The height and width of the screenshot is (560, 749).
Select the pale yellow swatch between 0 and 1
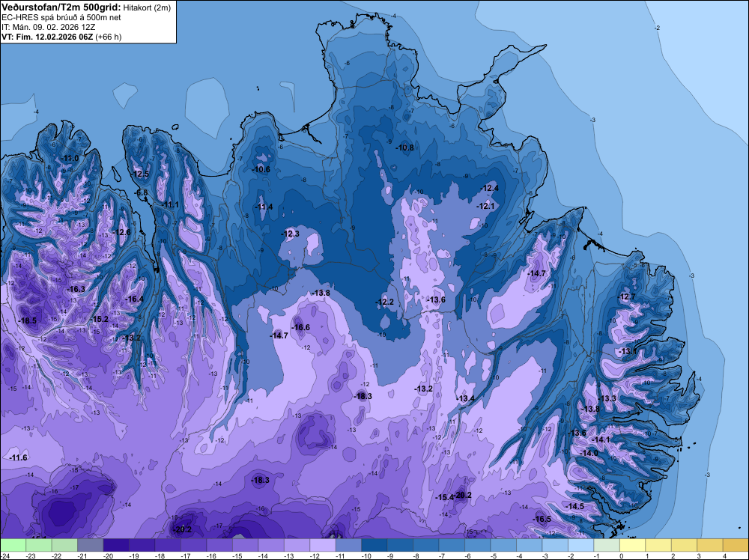point(632,545)
